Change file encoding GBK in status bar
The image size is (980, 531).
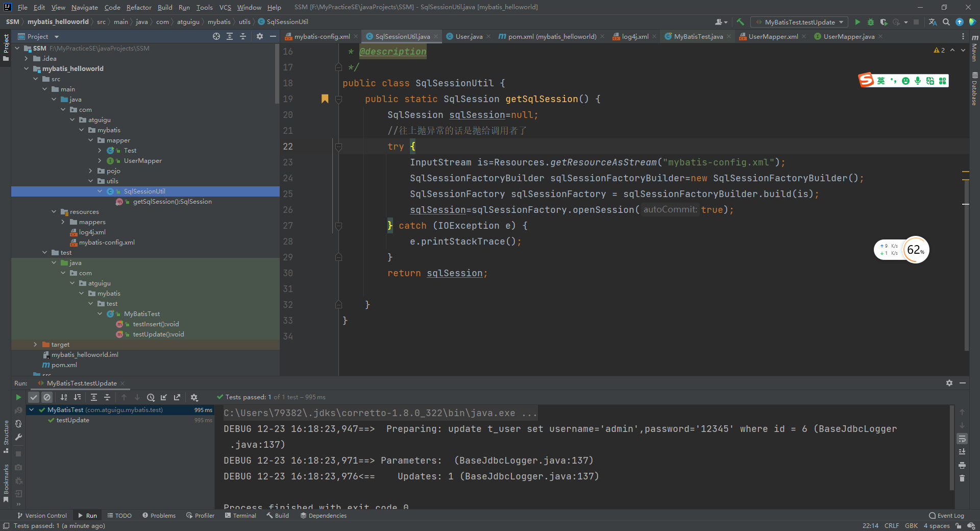[x=911, y=526]
